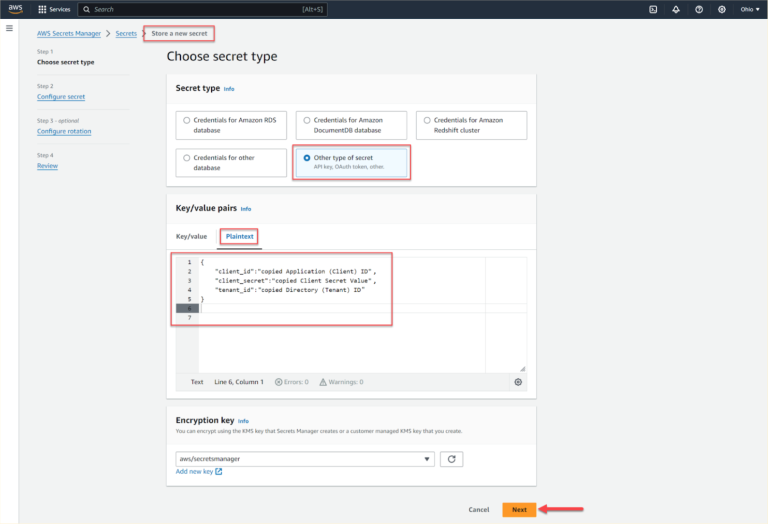This screenshot has width=768, height=524.
Task: Click the AWS logo in the header
Action: [15, 9]
